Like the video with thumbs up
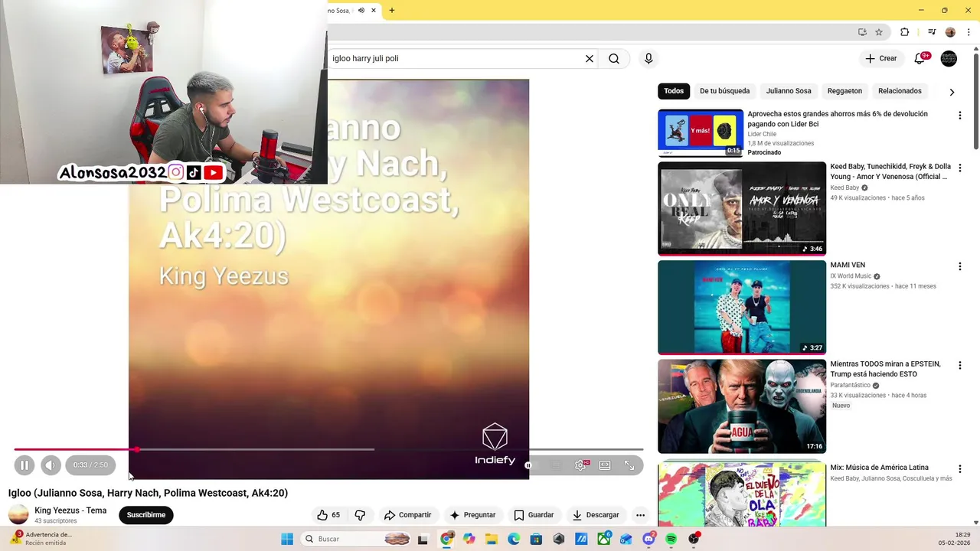Screen dimensions: 980x551 pyautogui.click(x=329, y=515)
